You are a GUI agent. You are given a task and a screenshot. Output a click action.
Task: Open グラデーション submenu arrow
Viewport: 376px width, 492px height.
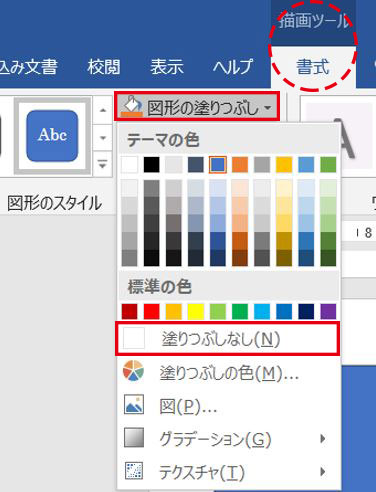(322, 439)
